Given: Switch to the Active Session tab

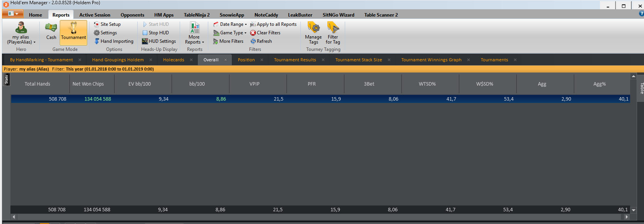Looking at the screenshot, I should pyautogui.click(x=95, y=15).
